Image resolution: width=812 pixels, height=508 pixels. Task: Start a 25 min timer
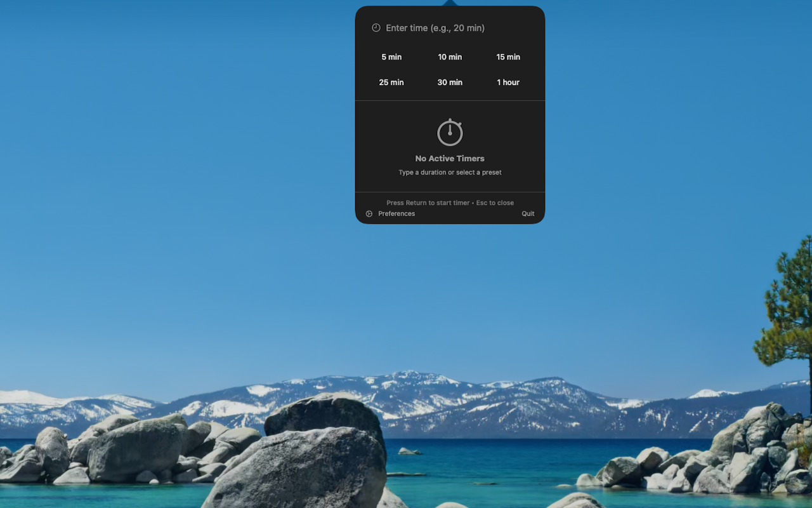(x=391, y=82)
